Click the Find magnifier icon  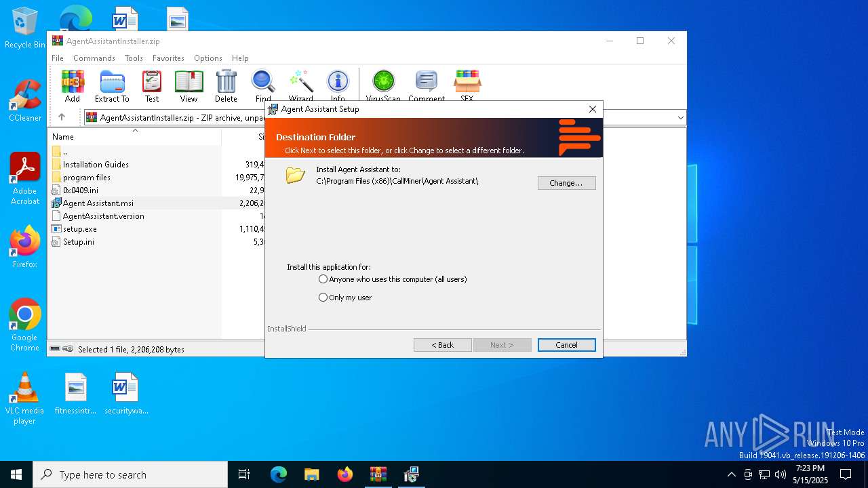click(263, 85)
